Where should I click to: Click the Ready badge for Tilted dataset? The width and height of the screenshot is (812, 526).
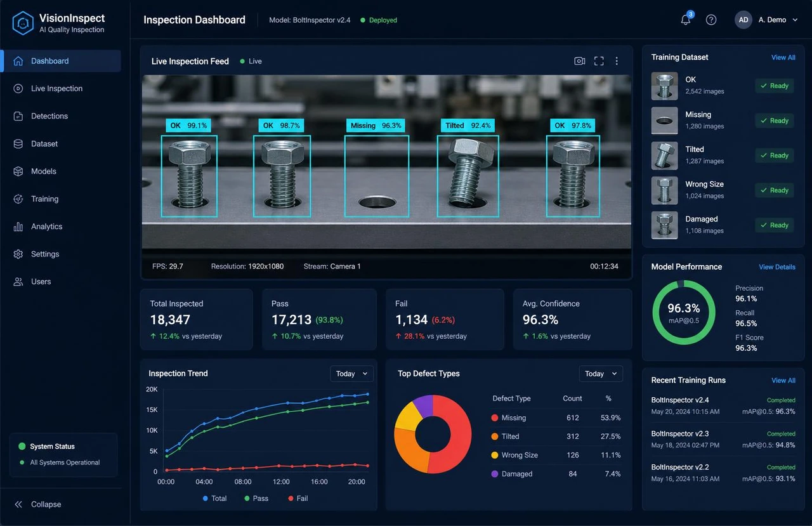(775, 155)
